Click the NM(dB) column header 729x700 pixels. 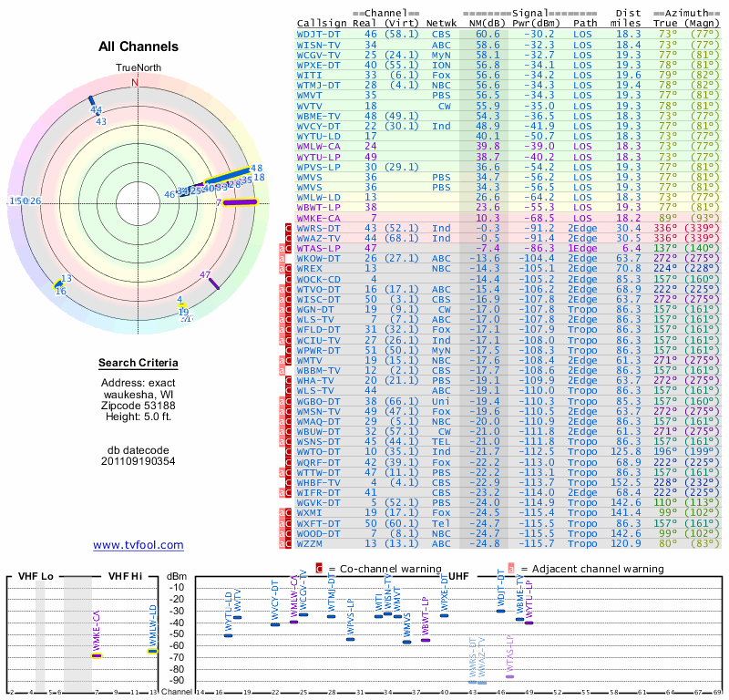coord(482,22)
